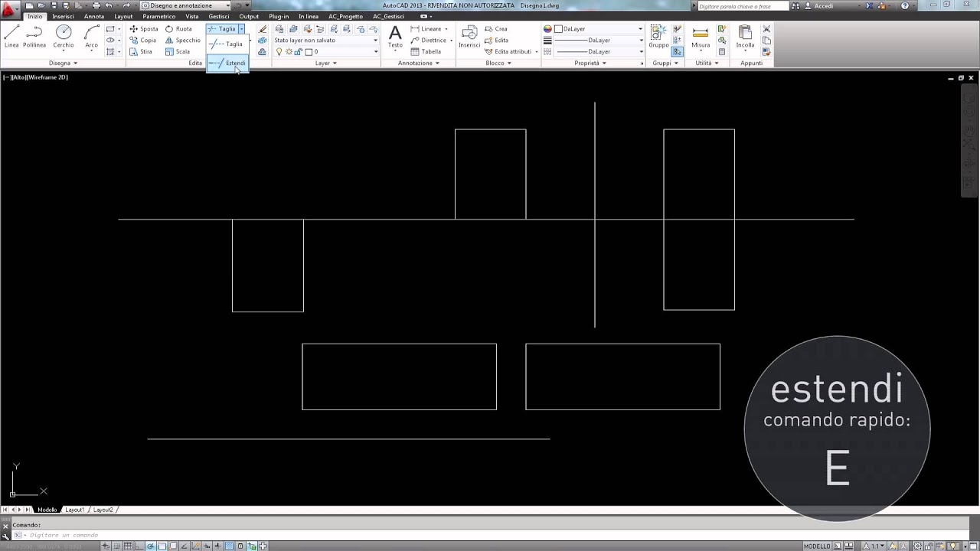The width and height of the screenshot is (980, 551).
Task: Click the Lineare dropdown arrow
Action: 447,29
